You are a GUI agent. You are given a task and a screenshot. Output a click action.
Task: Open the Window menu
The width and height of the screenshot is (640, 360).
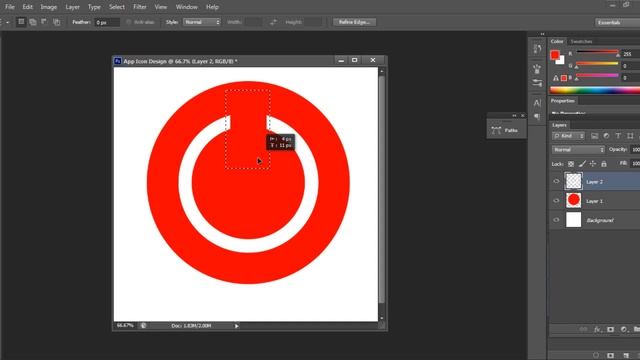coord(187,7)
